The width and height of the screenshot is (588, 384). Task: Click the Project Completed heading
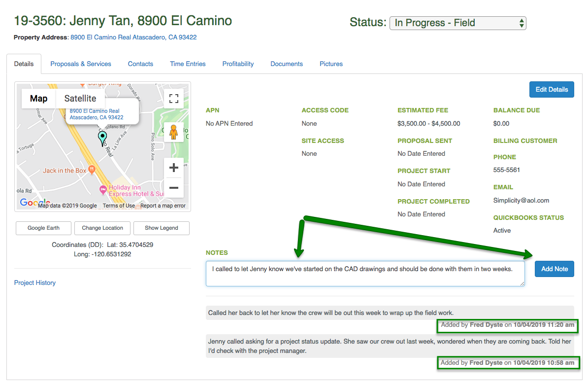click(x=433, y=202)
